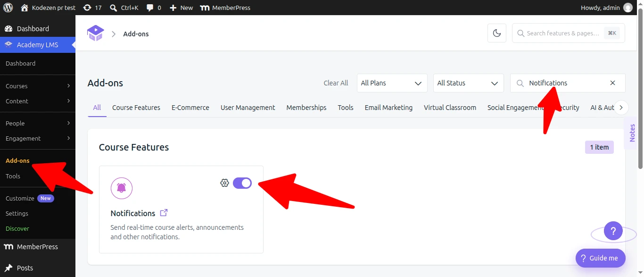View the comments bubble showing 0
644x277 pixels.
pos(154,8)
